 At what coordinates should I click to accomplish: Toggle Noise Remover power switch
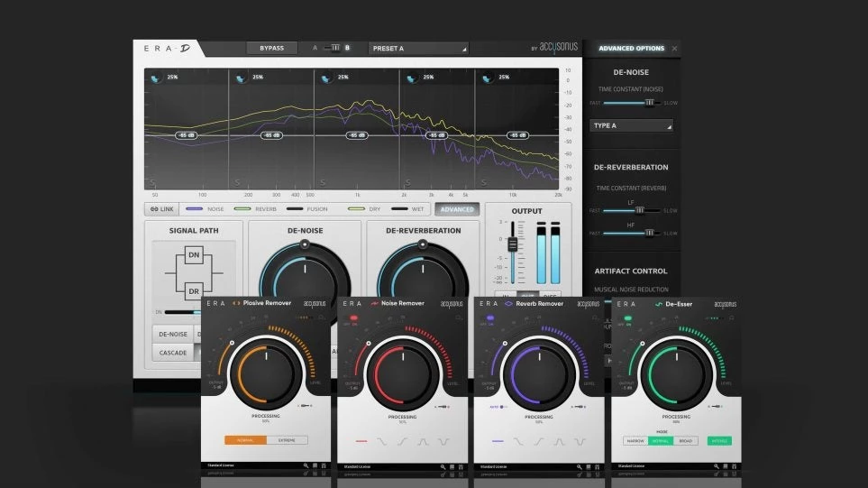click(353, 318)
